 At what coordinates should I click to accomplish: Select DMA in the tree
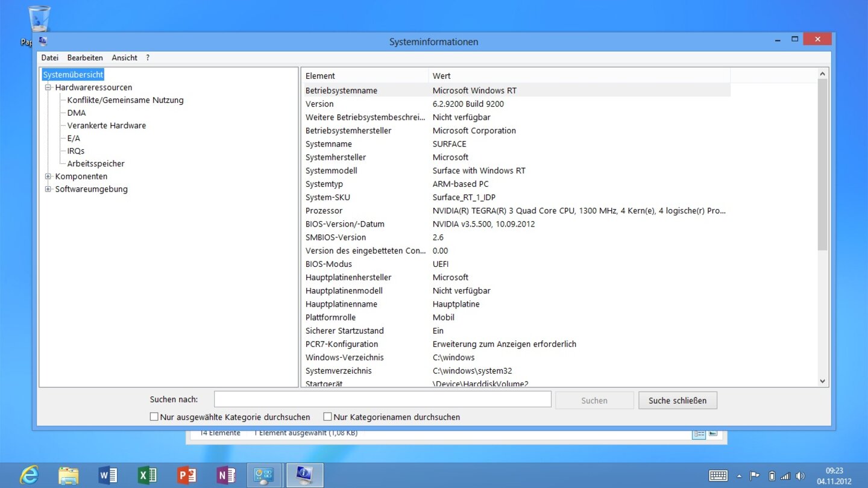click(x=77, y=113)
